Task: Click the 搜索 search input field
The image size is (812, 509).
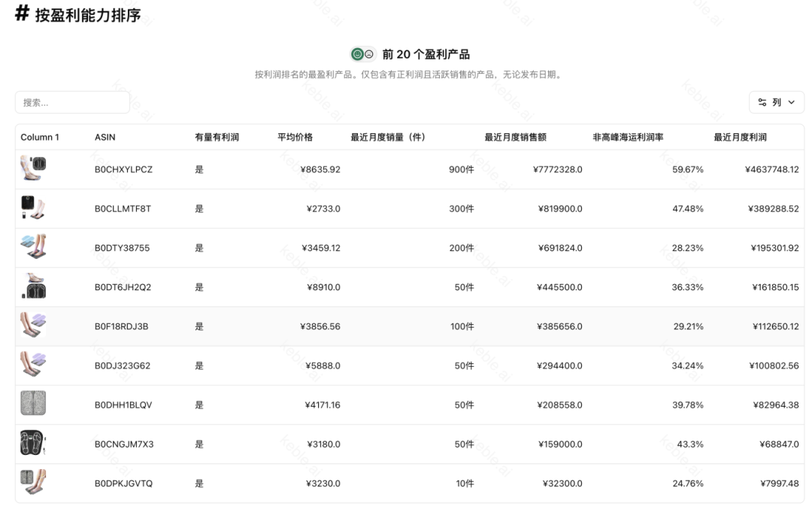Action: tap(72, 102)
